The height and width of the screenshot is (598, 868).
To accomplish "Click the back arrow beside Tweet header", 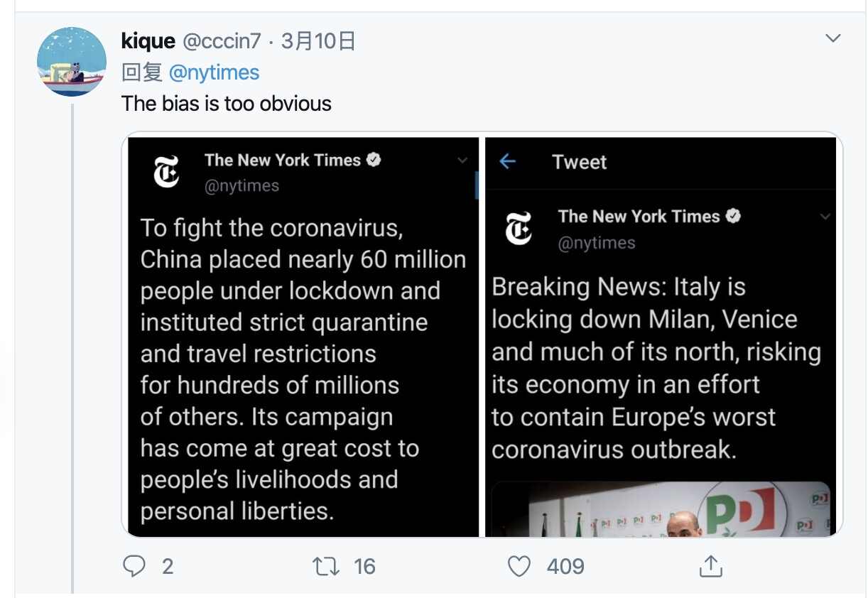I will click(x=507, y=162).
